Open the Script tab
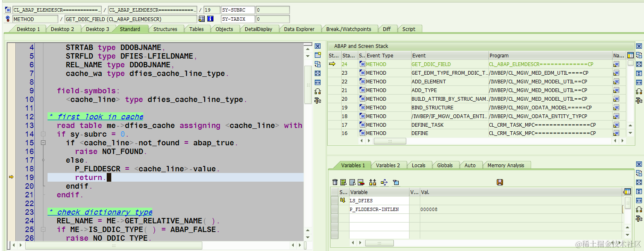The height and width of the screenshot is (251, 644). click(x=409, y=29)
